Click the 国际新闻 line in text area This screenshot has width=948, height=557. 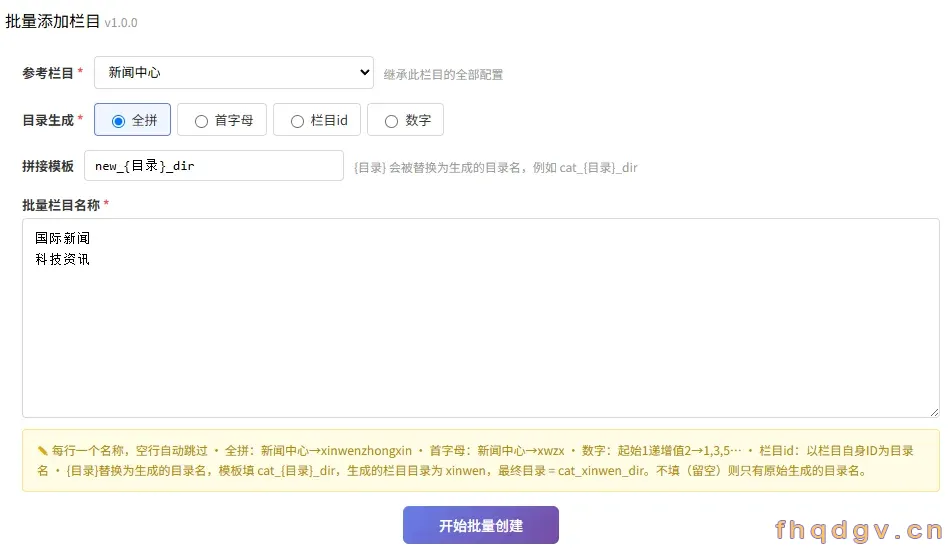click(x=62, y=238)
